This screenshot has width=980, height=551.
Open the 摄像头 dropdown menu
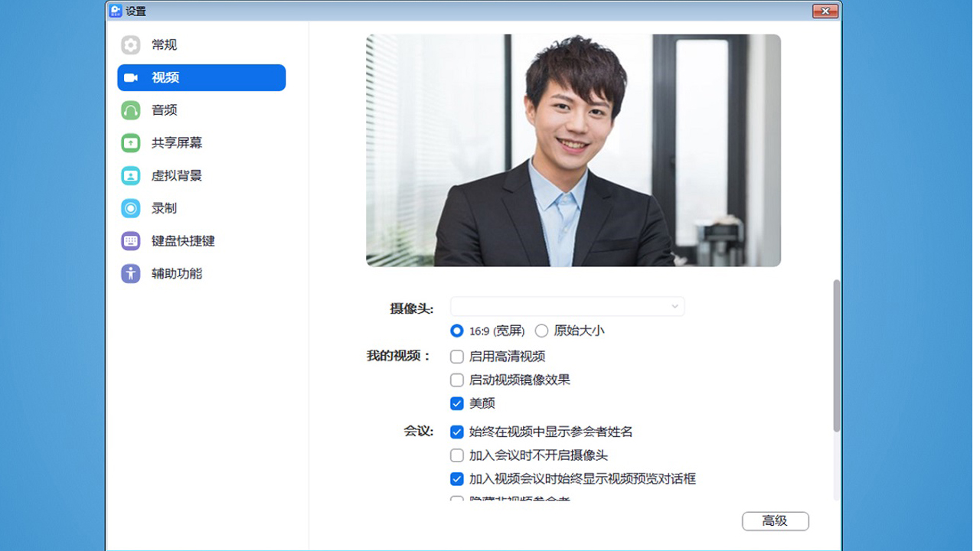point(567,306)
